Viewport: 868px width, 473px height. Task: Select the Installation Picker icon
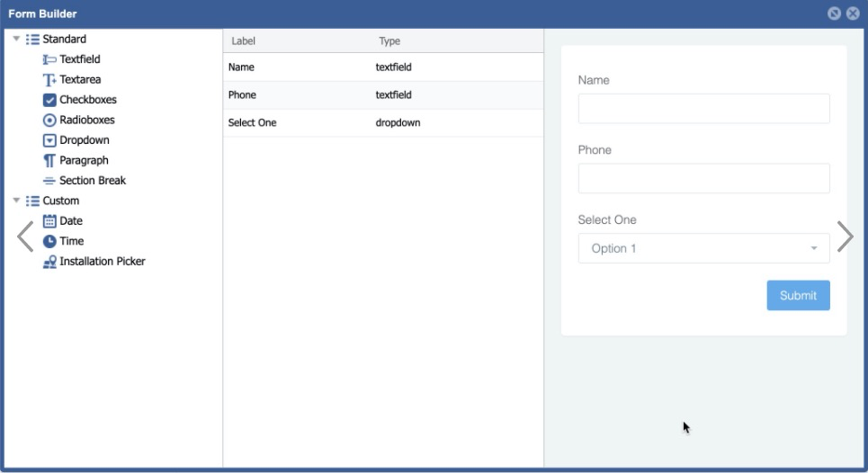click(49, 262)
